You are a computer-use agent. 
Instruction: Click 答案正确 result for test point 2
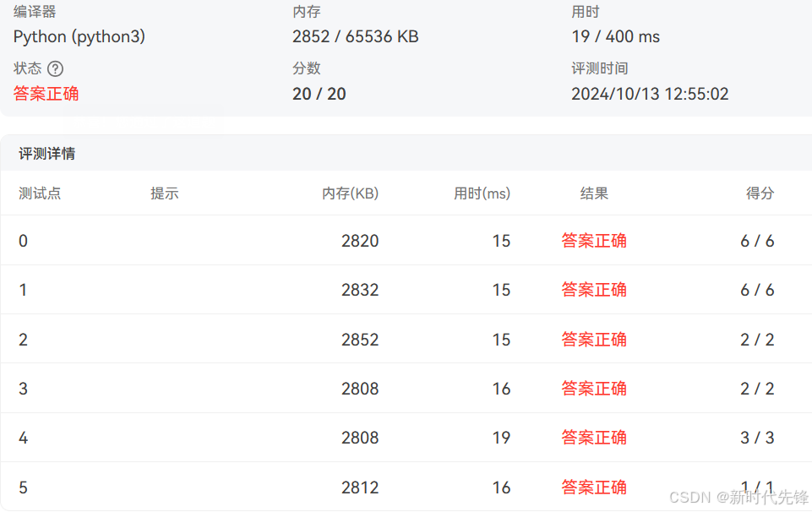pyautogui.click(x=594, y=339)
